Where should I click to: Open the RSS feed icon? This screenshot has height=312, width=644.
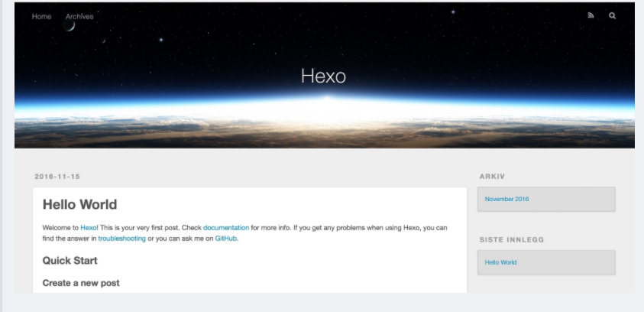[x=591, y=15]
